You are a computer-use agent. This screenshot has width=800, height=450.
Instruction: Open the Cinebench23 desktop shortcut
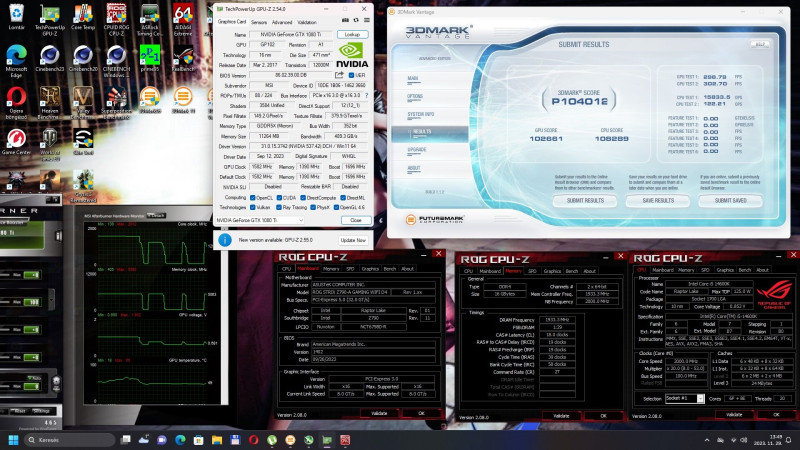pos(49,59)
